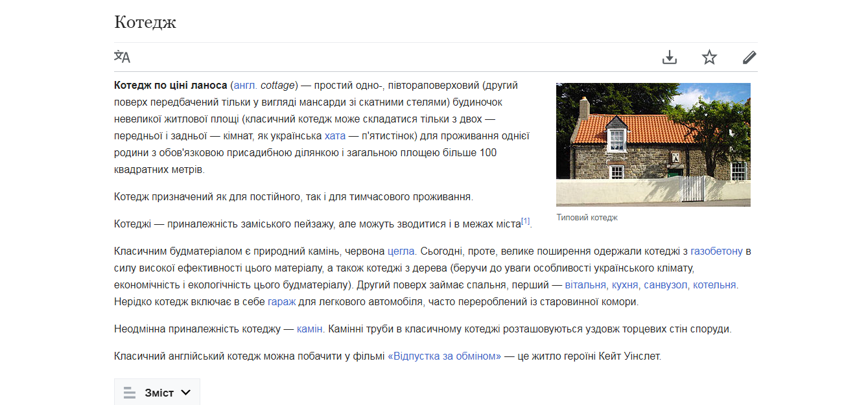This screenshot has height=405, width=868.
Task: Open the 'цегла' link
Action: [401, 251]
